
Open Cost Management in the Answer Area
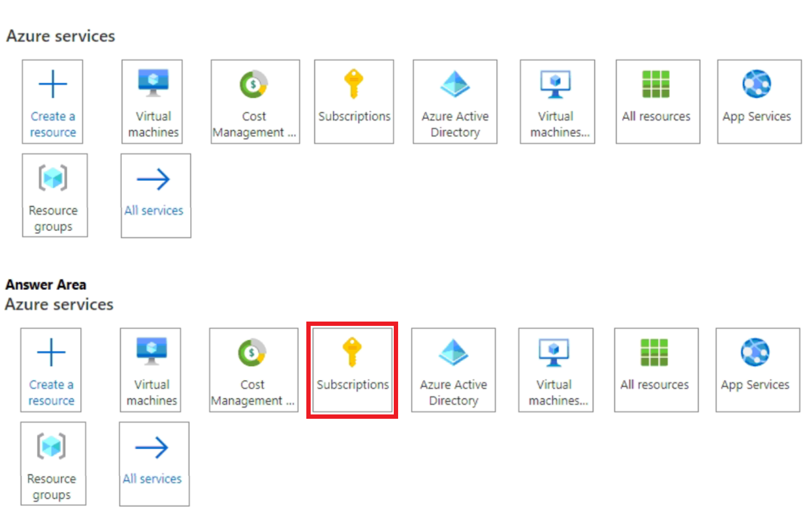[x=253, y=369]
